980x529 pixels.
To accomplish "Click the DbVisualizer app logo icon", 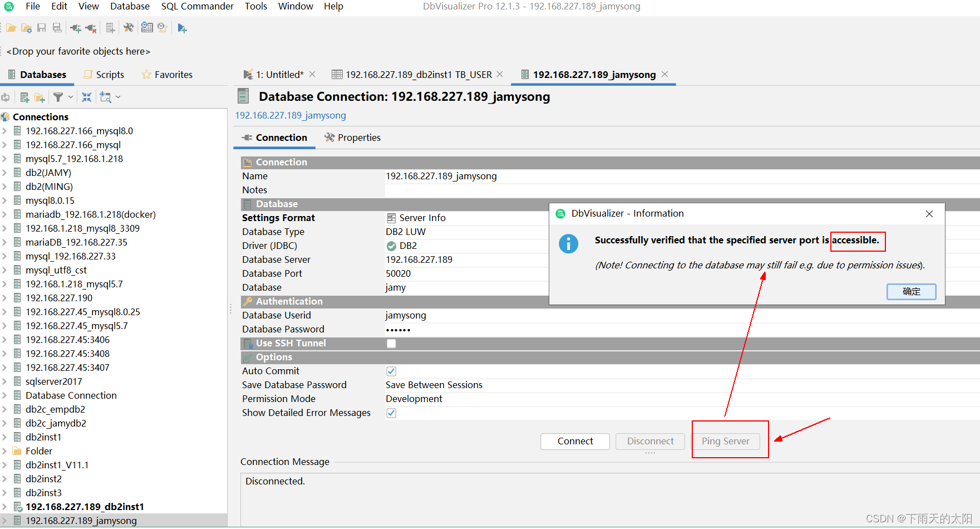I will coord(9,7).
